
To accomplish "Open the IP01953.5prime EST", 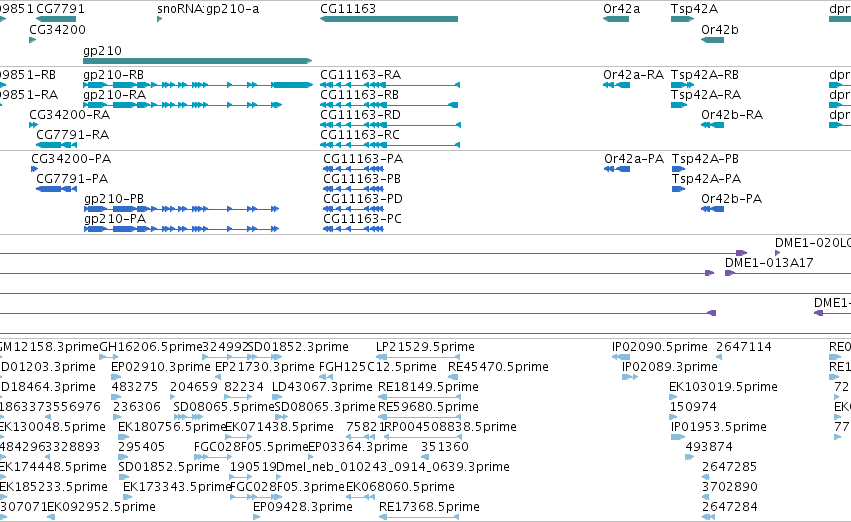I will point(678,437).
